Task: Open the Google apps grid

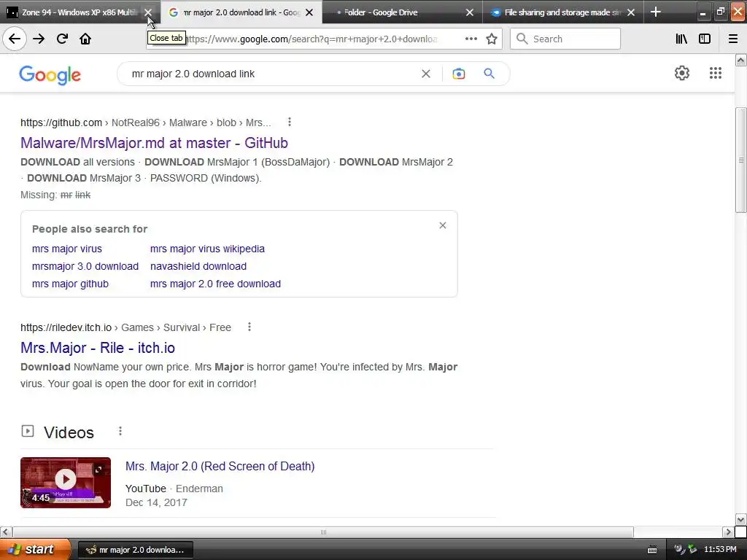Action: [x=715, y=73]
